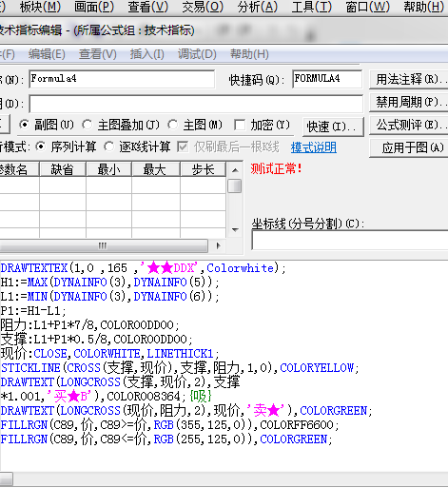This screenshot has height=488, width=448.
Task: Click the 快速(I) button
Action: pyautogui.click(x=333, y=127)
